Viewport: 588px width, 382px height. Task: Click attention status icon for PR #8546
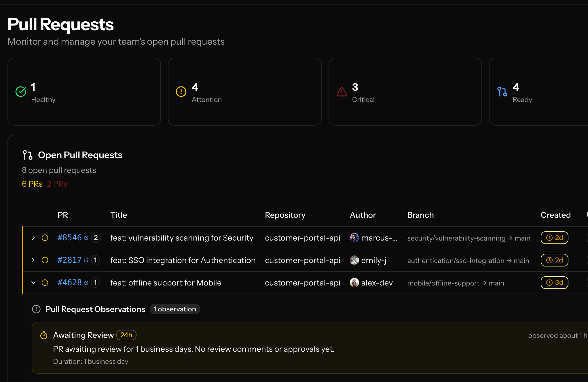(x=45, y=238)
